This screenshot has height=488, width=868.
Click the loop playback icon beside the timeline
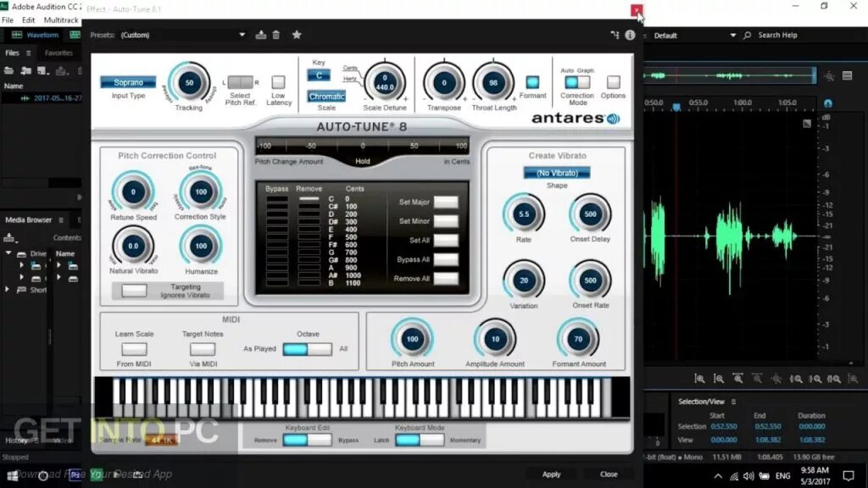pos(828,103)
